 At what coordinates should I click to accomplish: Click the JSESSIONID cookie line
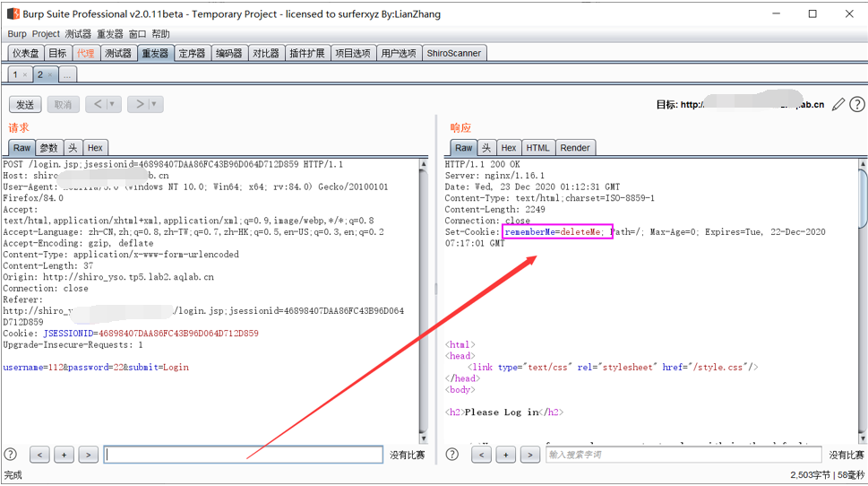[131, 334]
